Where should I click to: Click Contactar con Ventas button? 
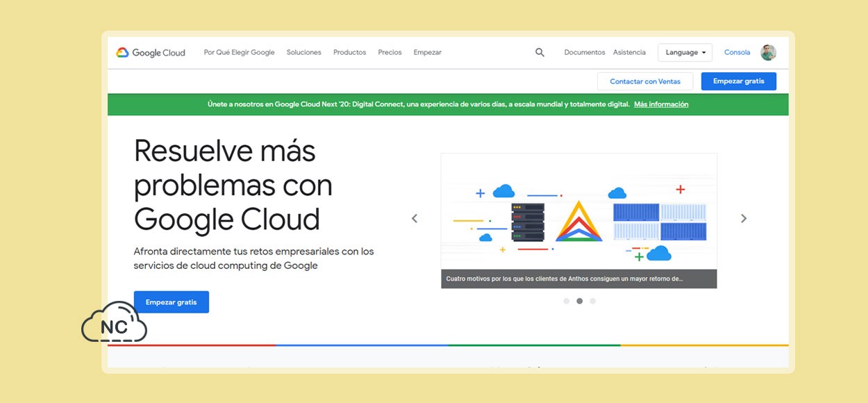click(645, 81)
